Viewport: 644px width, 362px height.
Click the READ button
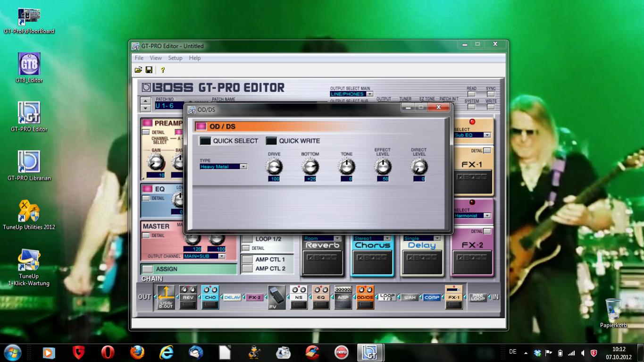(471, 94)
